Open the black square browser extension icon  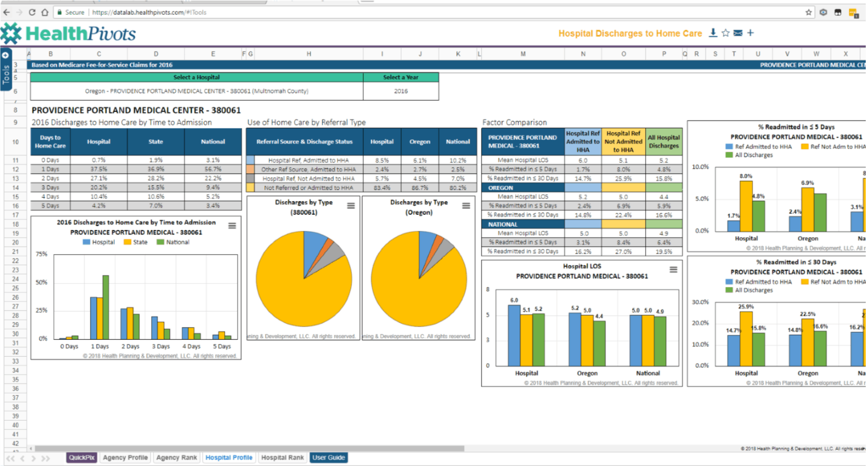(x=838, y=12)
